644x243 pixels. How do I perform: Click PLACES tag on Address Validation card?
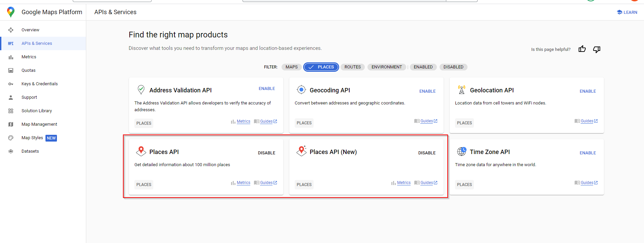(x=144, y=123)
